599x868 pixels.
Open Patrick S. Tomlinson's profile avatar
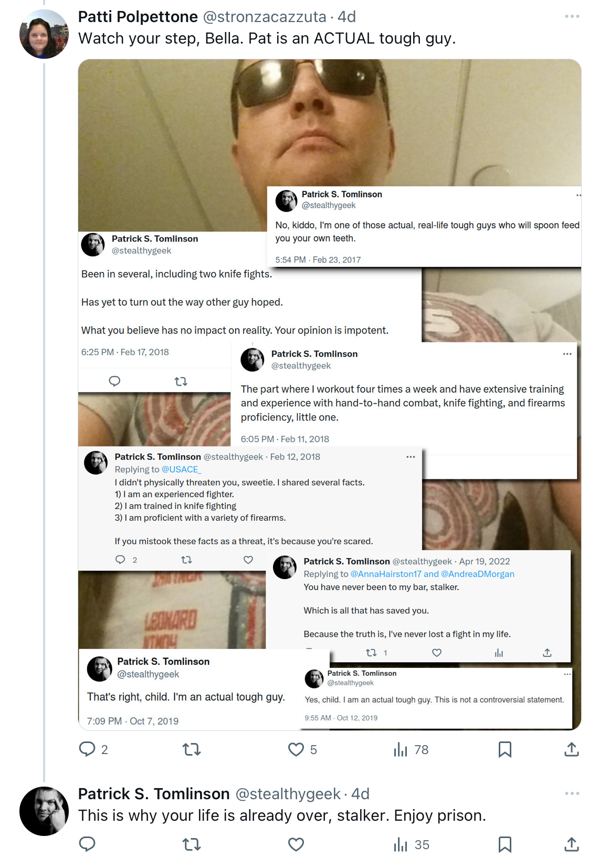coord(44,811)
